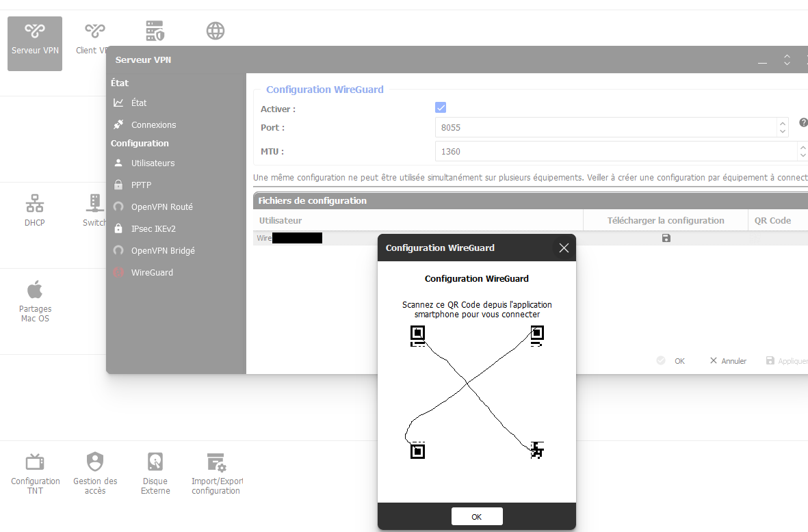The height and width of the screenshot is (532, 808).
Task: Download the WireGuard configuration file
Action: click(666, 238)
